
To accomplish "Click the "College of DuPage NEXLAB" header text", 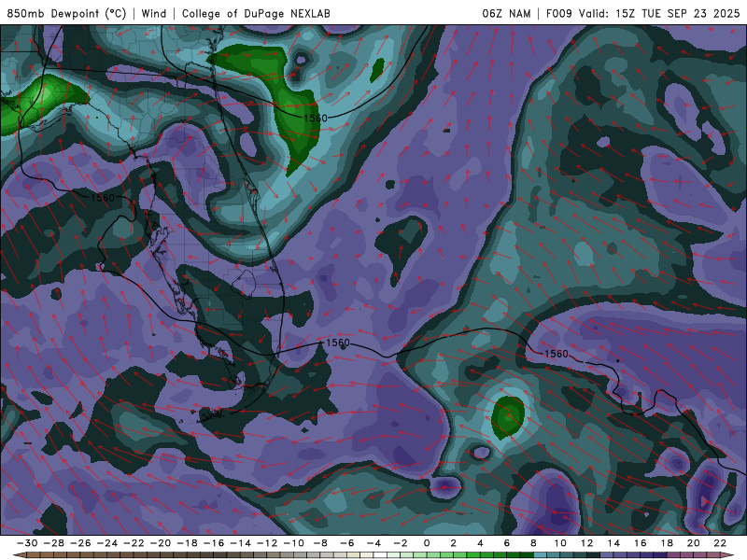I will [256, 13].
